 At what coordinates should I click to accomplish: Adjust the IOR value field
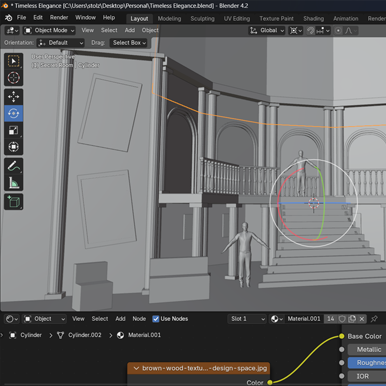[367, 376]
